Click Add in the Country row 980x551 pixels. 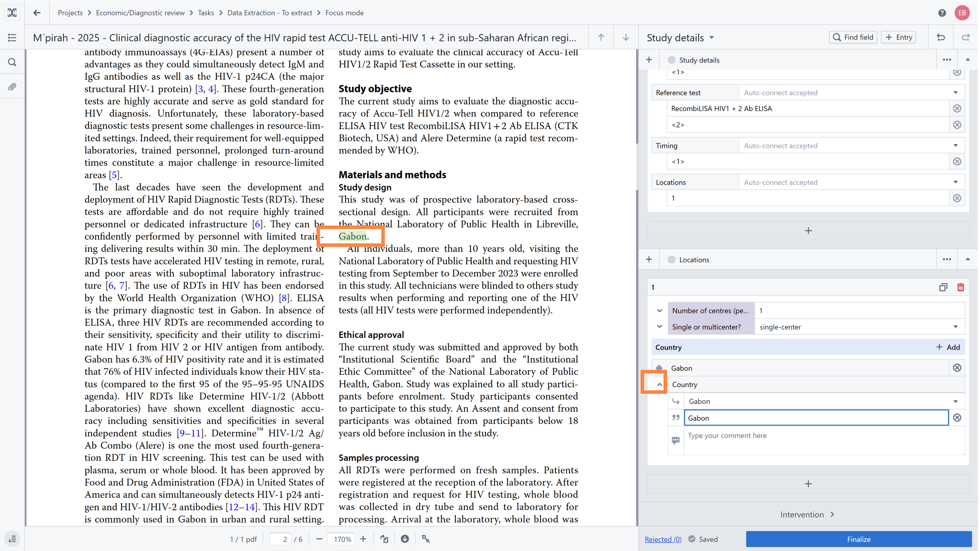point(948,347)
